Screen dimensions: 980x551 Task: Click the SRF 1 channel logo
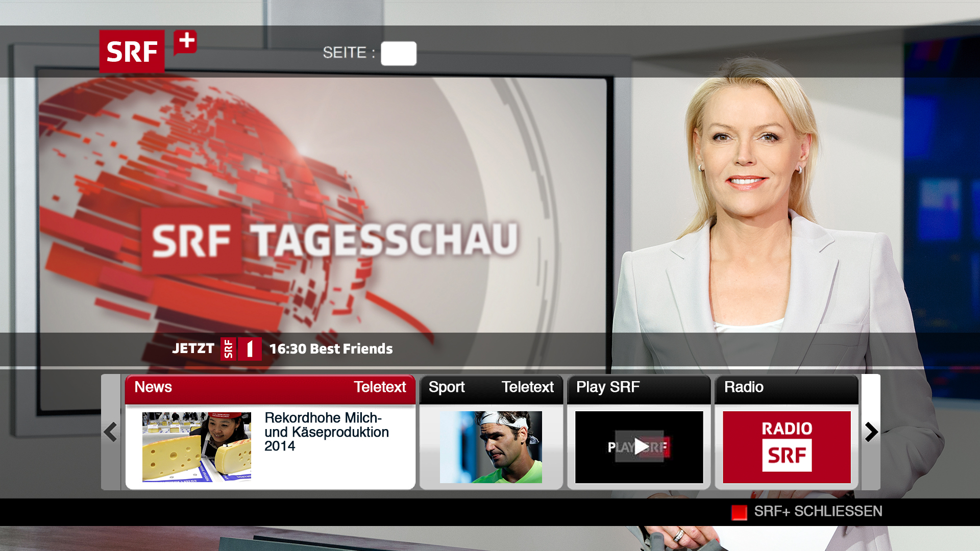(x=241, y=349)
